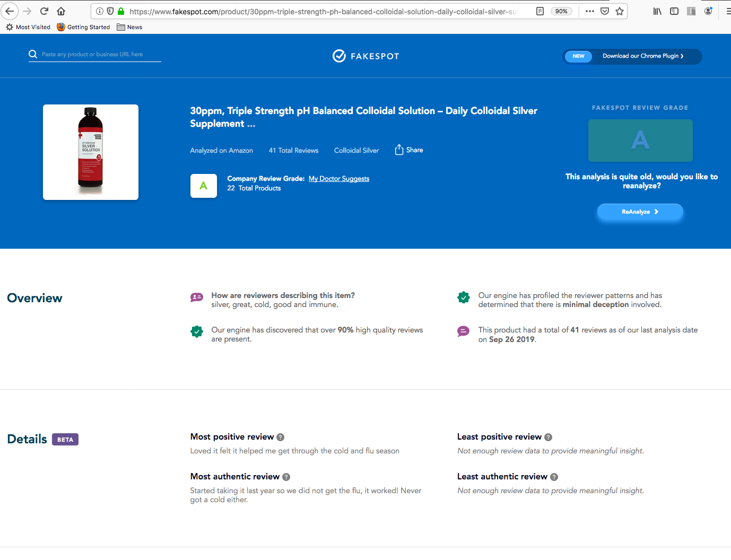Bookmark this page with the star
731x560 pixels.
(620, 11)
